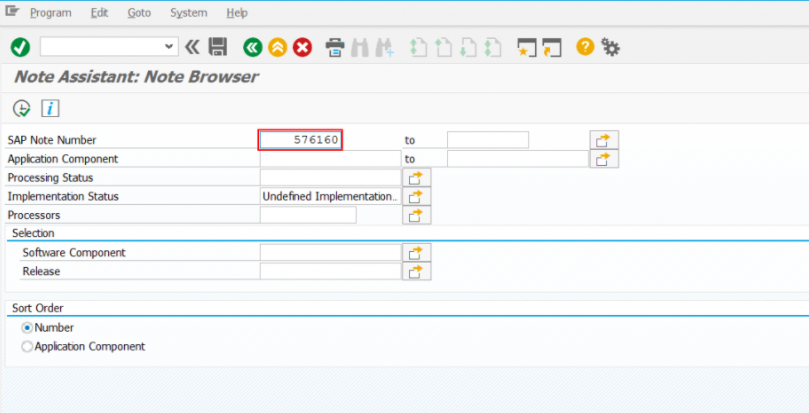The height and width of the screenshot is (413, 809).
Task: Click the First Page icon
Action: pyautogui.click(x=418, y=47)
